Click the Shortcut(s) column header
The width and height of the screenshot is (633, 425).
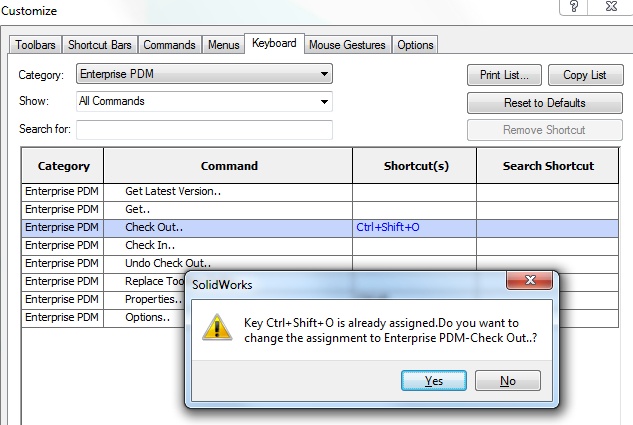click(415, 166)
